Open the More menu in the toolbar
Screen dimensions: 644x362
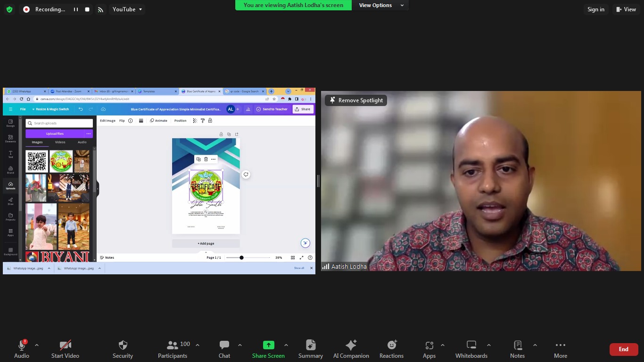560,349
